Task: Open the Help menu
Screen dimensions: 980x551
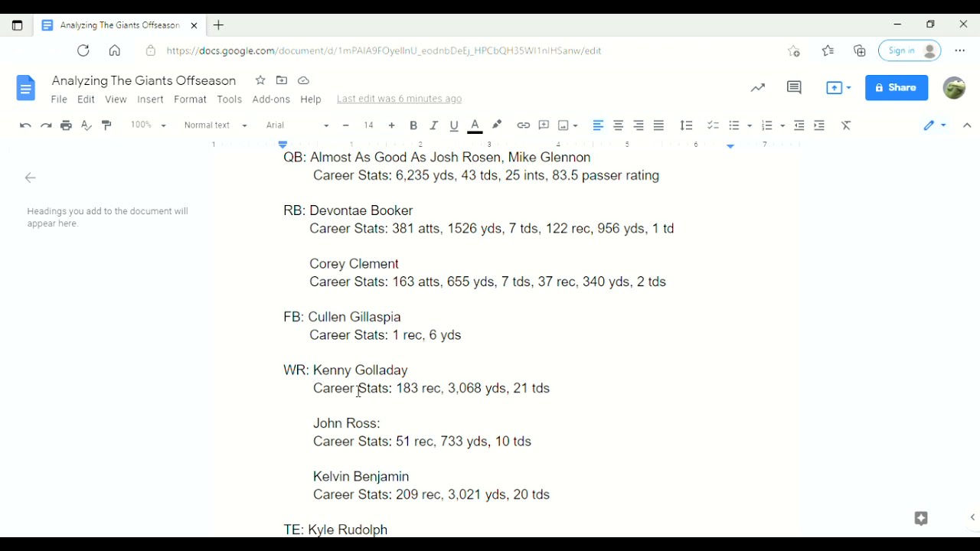Action: (311, 99)
